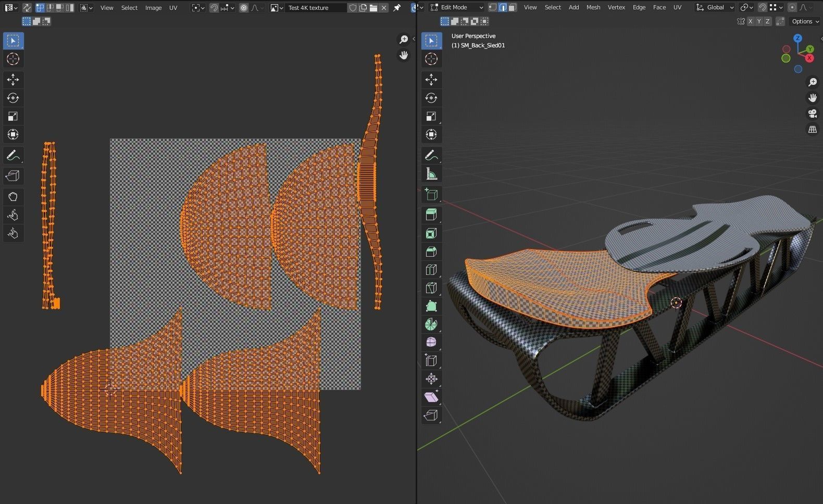The width and height of the screenshot is (823, 504).
Task: Select the UV editor Cursor tool
Action: 13,59
